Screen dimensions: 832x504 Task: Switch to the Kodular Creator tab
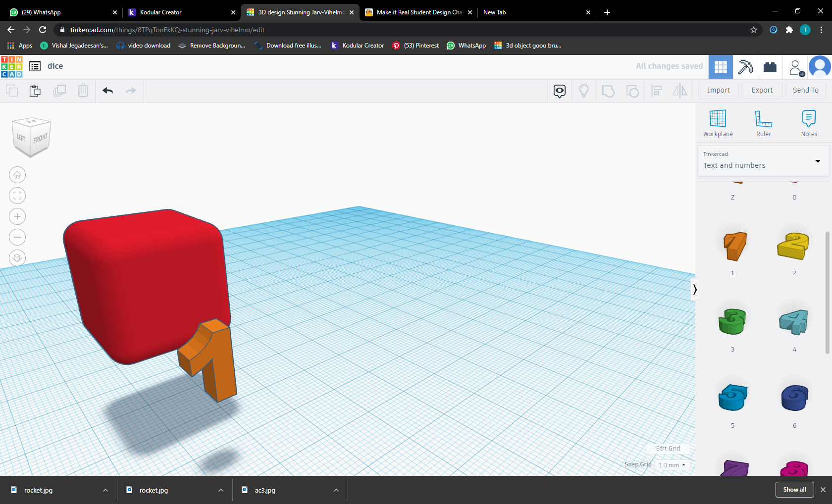[181, 12]
